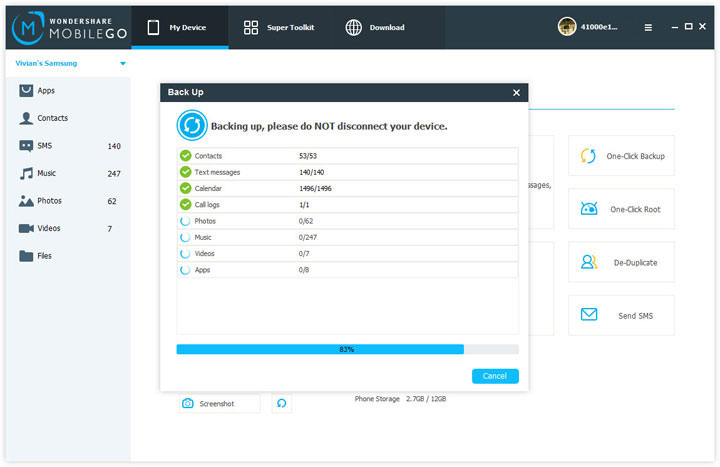720x467 pixels.
Task: Launch One-Click Root
Action: click(621, 209)
